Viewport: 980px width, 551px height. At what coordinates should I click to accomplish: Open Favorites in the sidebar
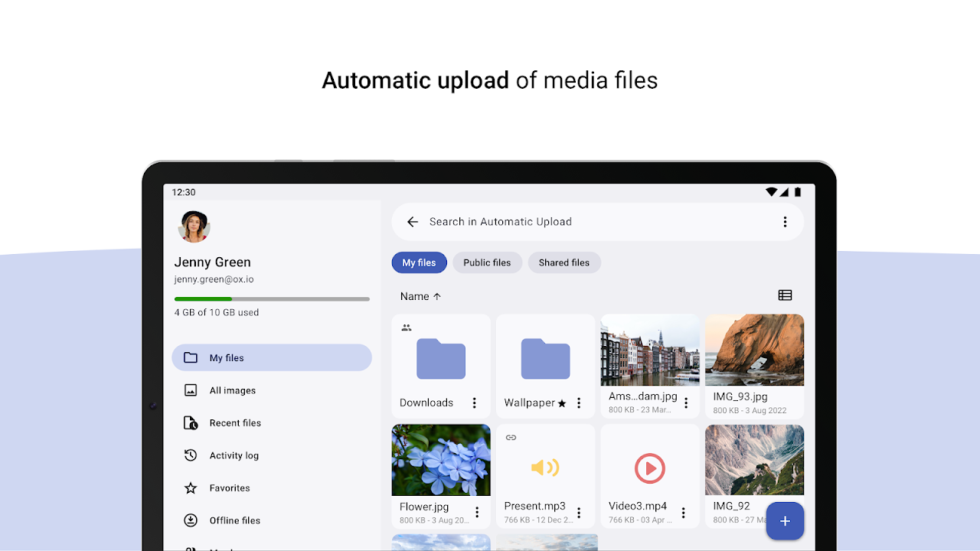coord(272,488)
